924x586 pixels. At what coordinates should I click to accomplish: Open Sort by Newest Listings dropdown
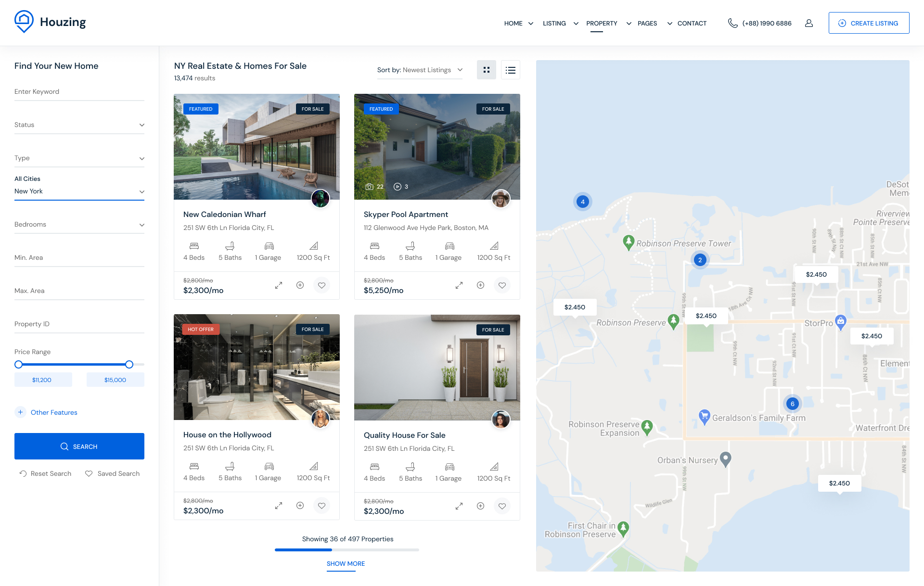pos(420,70)
